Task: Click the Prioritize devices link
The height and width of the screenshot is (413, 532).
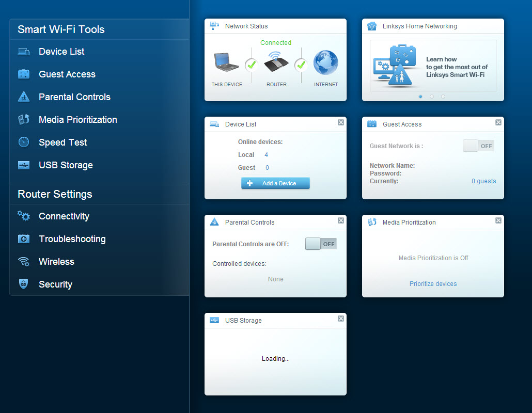Action: click(x=433, y=284)
